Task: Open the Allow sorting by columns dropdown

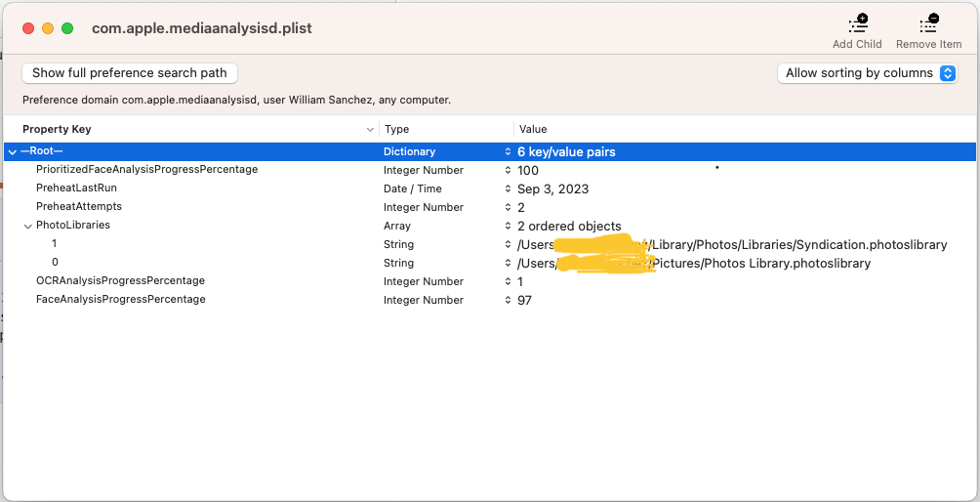Action: [x=866, y=73]
